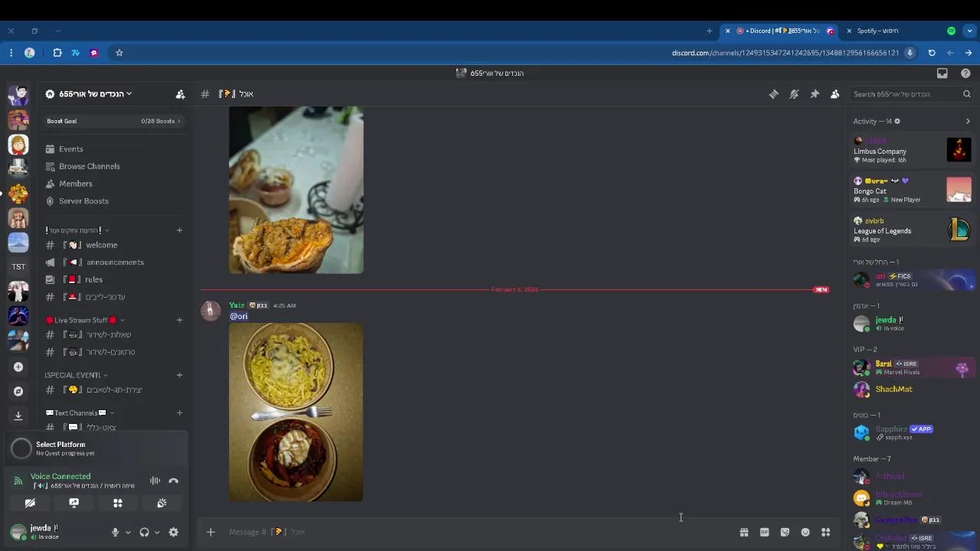Open microphone input options chevron

[x=128, y=532]
